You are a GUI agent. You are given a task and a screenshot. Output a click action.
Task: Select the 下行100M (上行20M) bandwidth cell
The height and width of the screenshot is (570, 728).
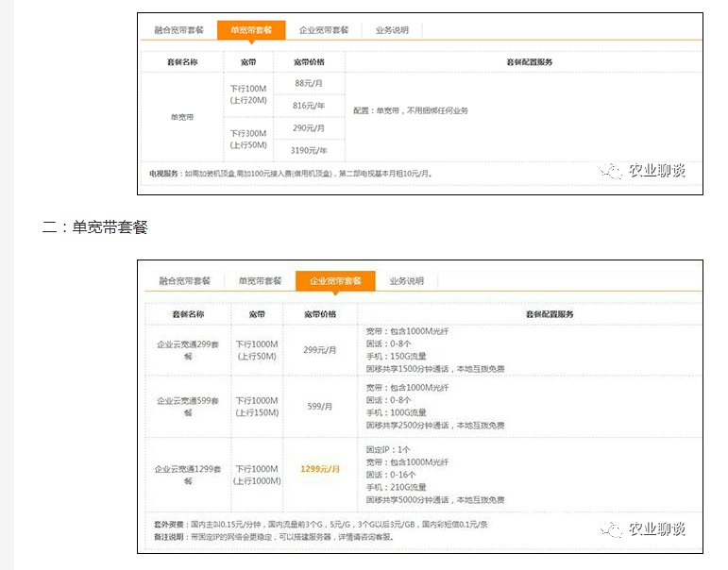click(248, 94)
